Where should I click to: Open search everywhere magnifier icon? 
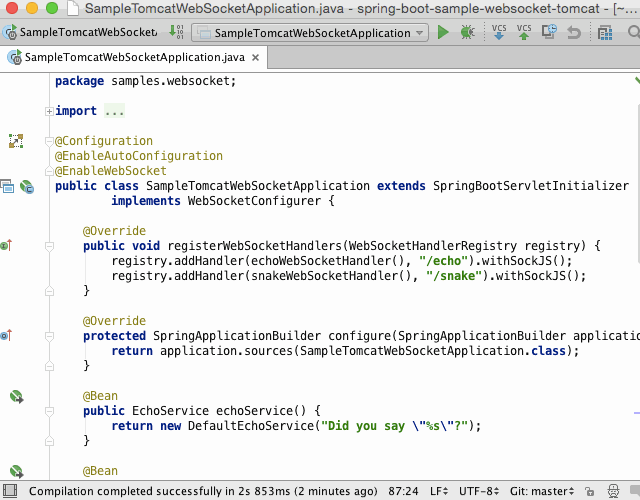click(633, 32)
